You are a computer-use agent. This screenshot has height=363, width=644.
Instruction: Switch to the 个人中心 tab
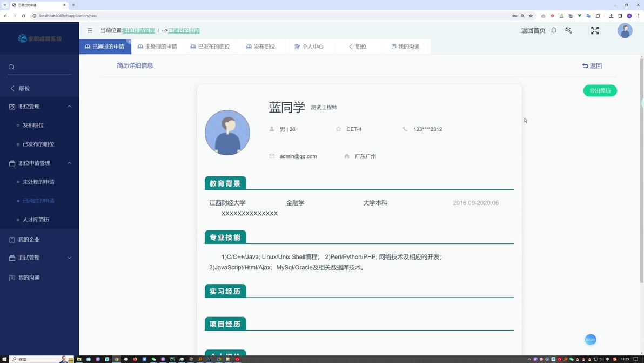tap(309, 47)
